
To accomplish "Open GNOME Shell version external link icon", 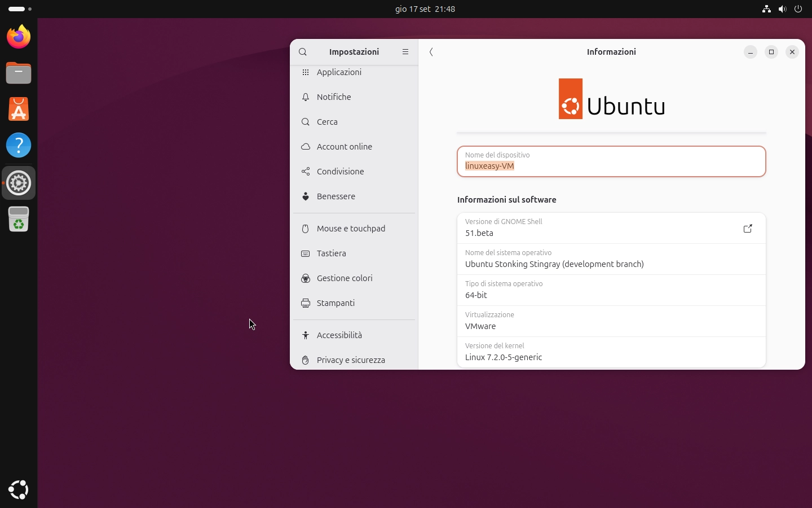I will [x=748, y=229].
